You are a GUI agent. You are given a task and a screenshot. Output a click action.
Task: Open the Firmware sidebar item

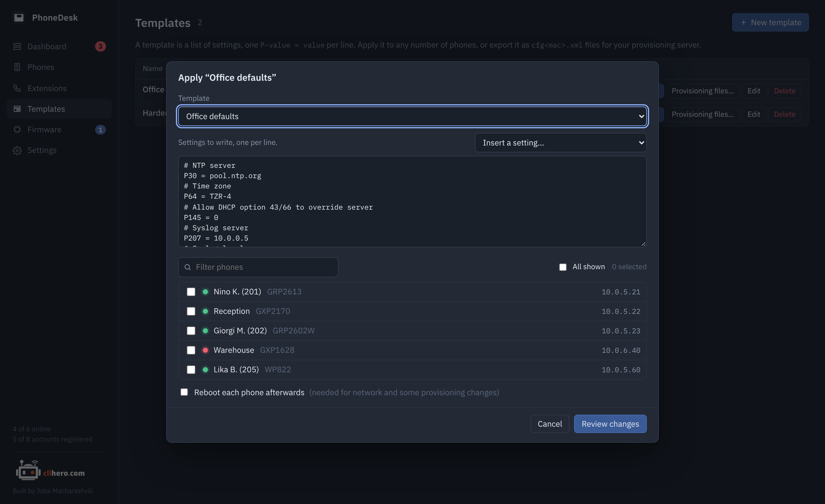tap(59, 129)
